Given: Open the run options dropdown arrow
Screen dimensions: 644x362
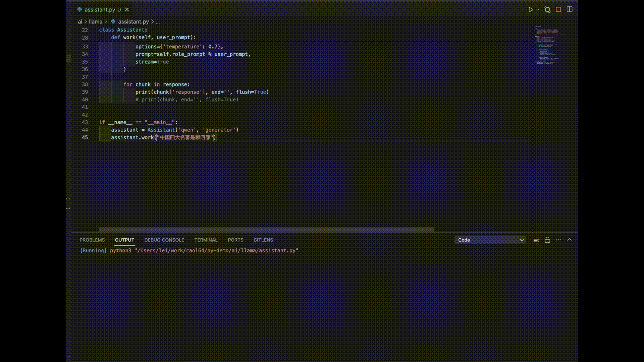Looking at the screenshot, I should click(538, 10).
